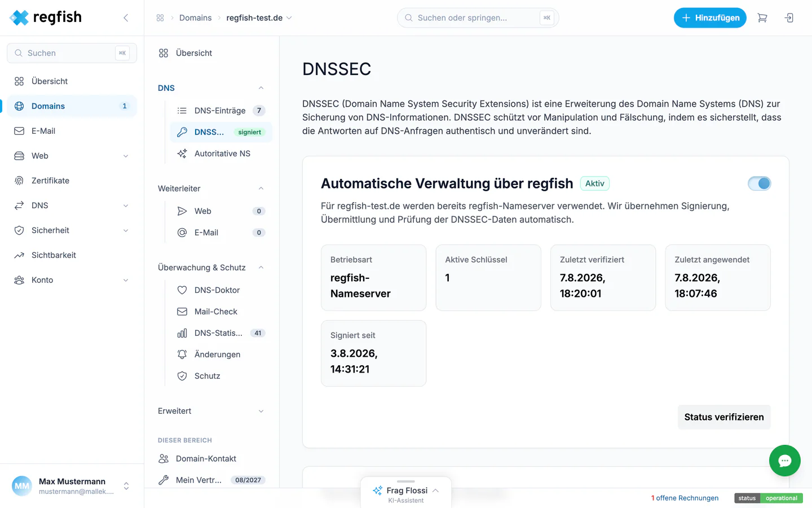Click the Mail-Check envelope icon

(182, 312)
